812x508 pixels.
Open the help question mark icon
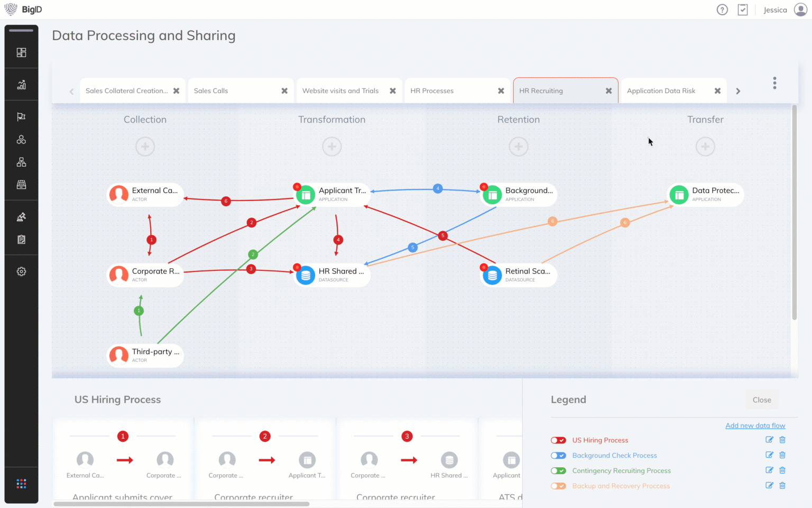click(x=722, y=10)
